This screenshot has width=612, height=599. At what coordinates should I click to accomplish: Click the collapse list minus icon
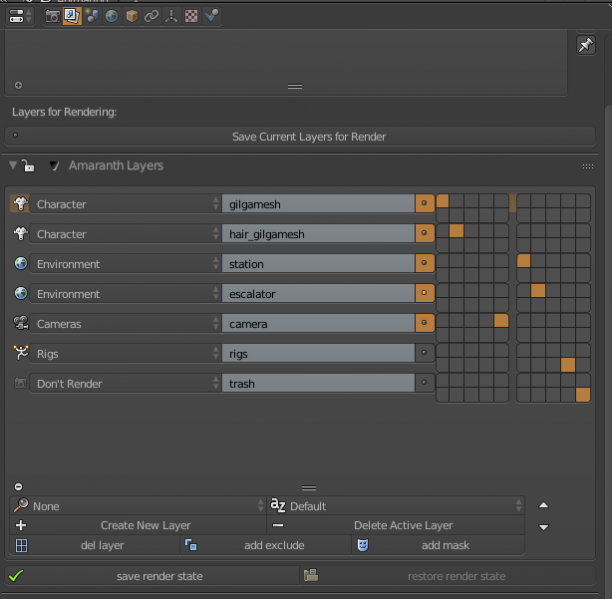(x=18, y=487)
